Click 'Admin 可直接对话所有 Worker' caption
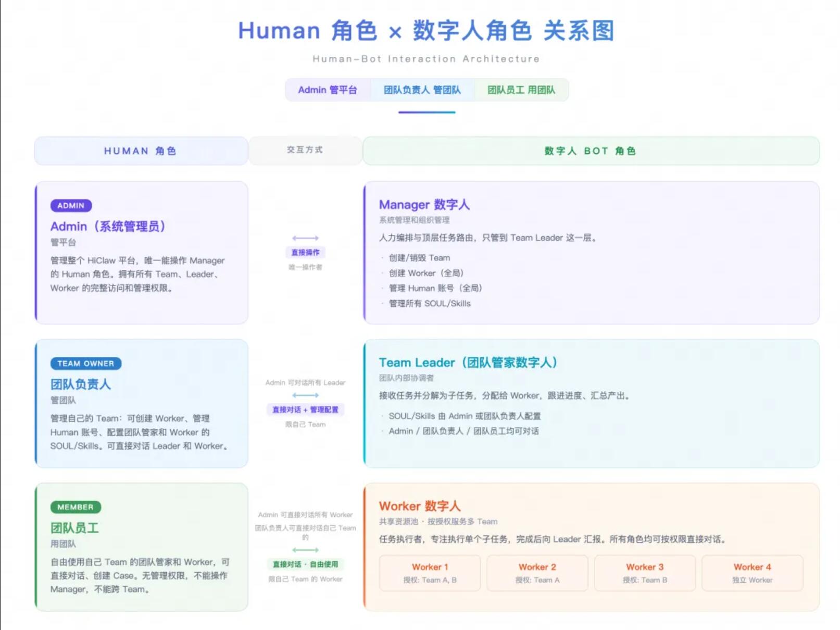This screenshot has width=840, height=630. pos(306,515)
